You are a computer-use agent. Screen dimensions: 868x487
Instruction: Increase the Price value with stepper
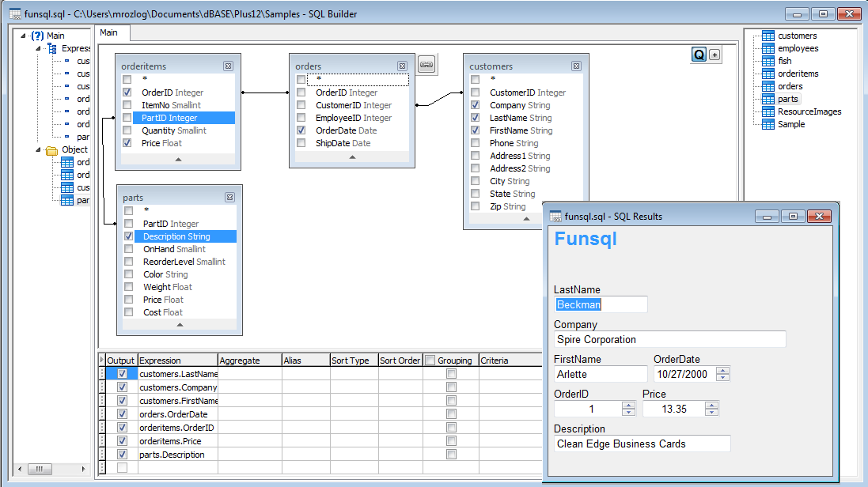click(712, 405)
